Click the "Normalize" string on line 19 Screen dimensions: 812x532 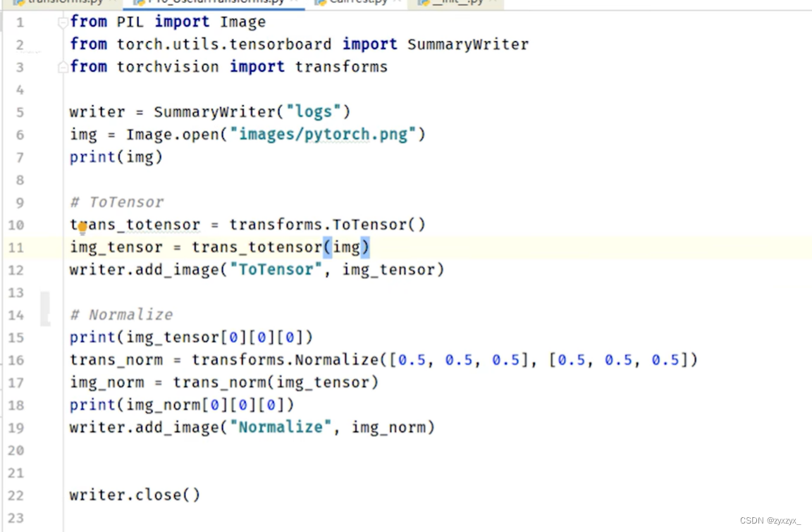pyautogui.click(x=280, y=428)
